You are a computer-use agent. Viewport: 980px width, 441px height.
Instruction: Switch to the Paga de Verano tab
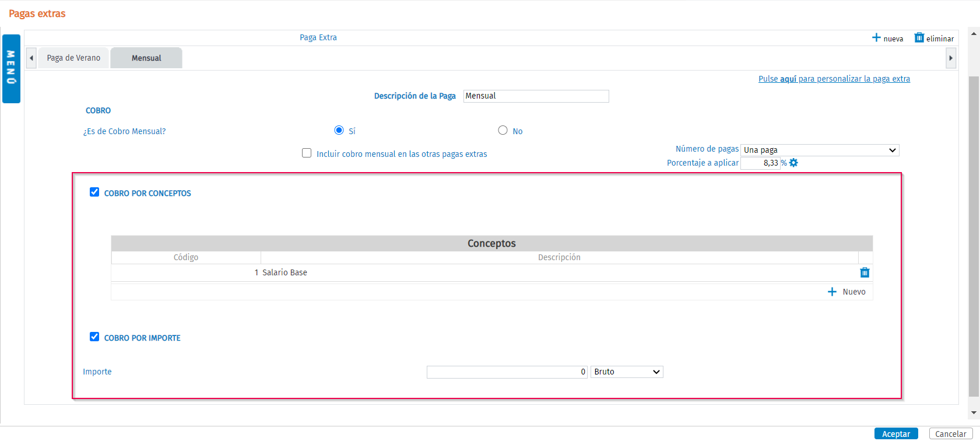73,58
